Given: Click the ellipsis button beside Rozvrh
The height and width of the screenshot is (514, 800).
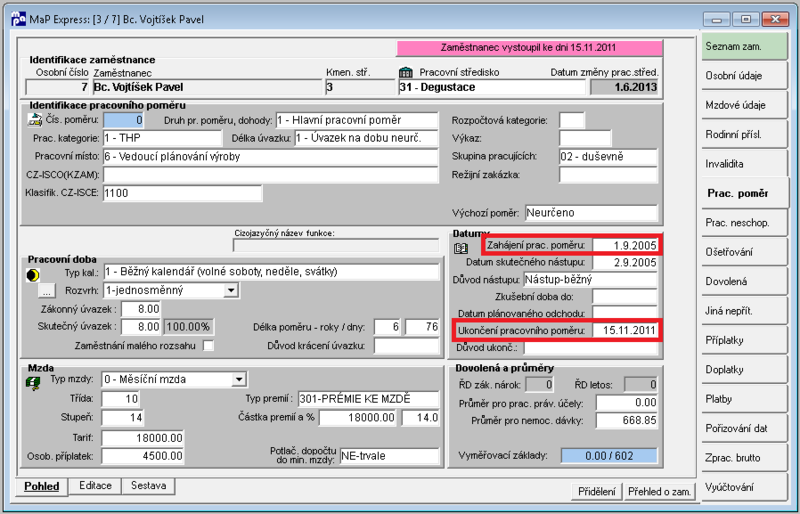Looking at the screenshot, I should point(46,291).
